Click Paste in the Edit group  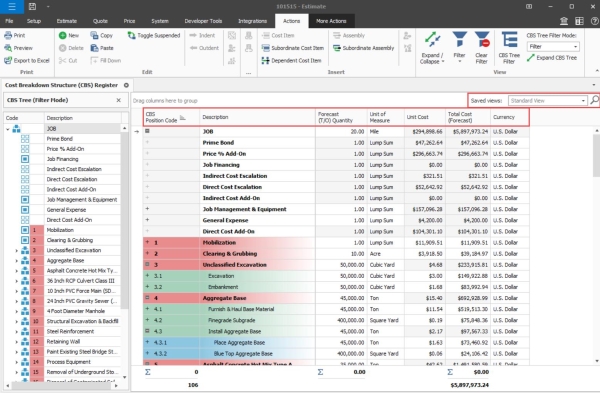click(102, 48)
